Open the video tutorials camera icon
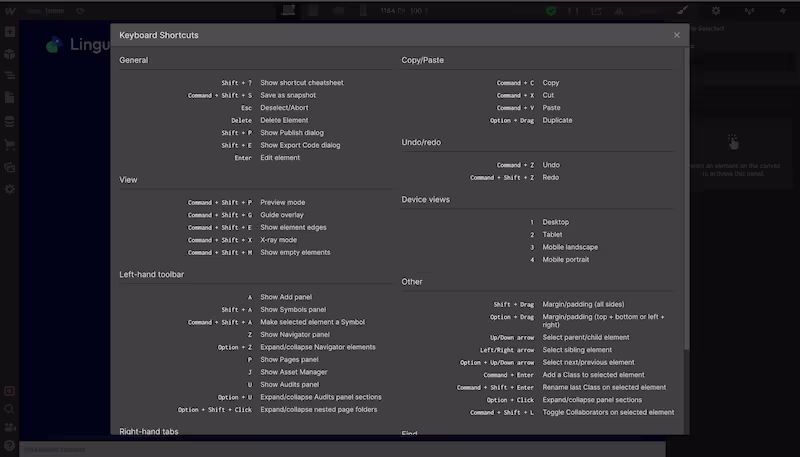 10,427
